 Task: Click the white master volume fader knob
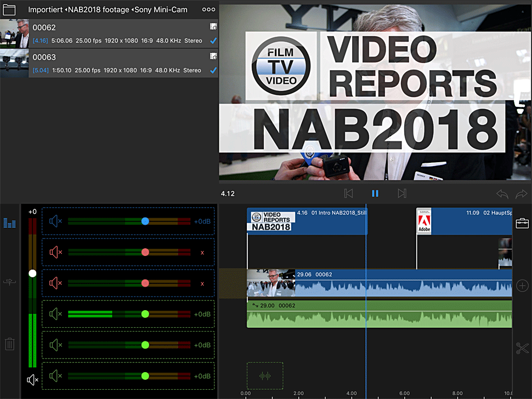[x=32, y=273]
